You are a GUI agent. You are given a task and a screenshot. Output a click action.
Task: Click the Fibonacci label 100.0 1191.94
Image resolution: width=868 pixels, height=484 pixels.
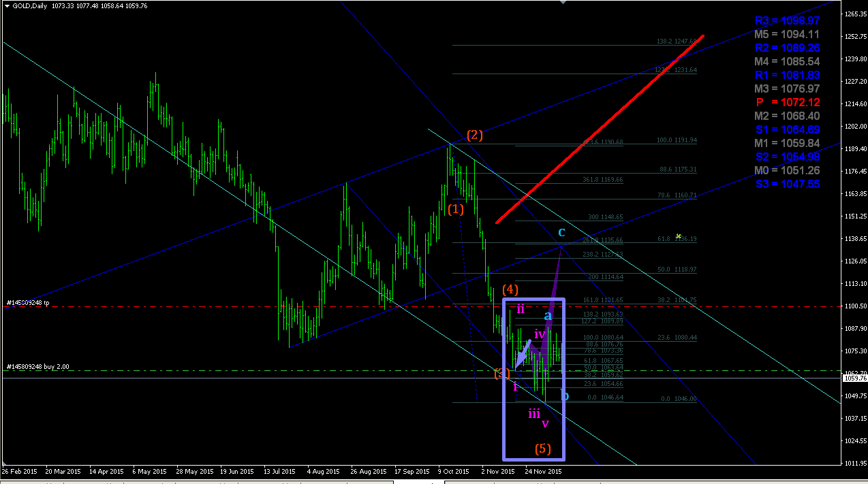[677, 140]
